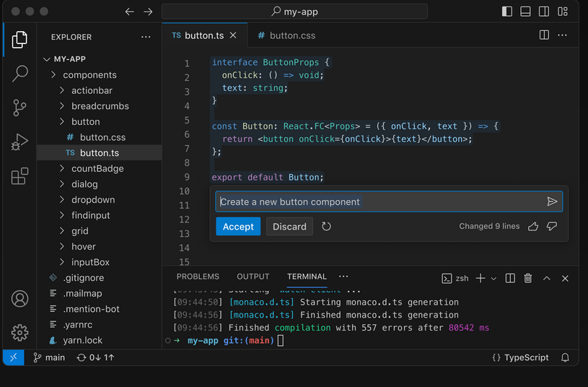
Task: Expand the grid folder
Action: click(x=100, y=231)
